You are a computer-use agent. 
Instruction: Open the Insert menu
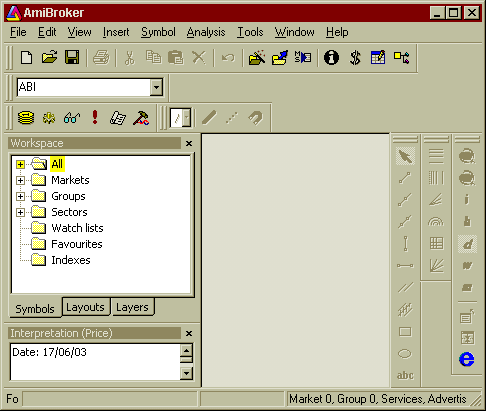pos(116,32)
